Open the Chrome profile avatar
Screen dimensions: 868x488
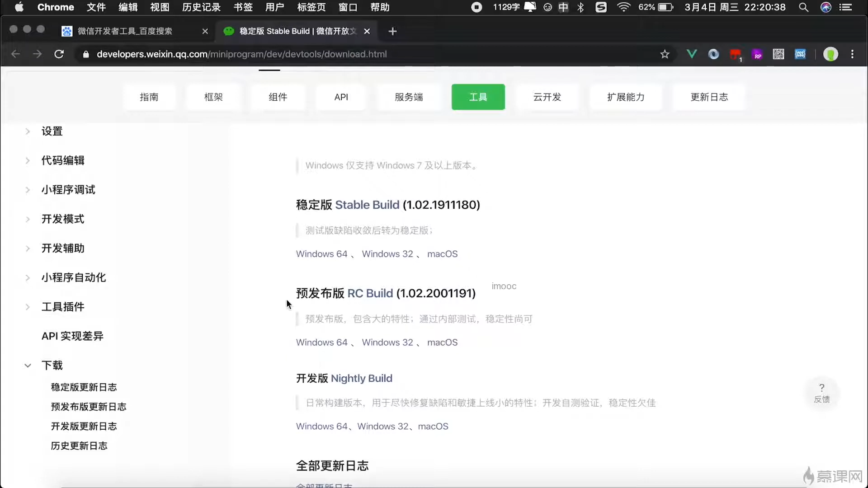point(830,54)
